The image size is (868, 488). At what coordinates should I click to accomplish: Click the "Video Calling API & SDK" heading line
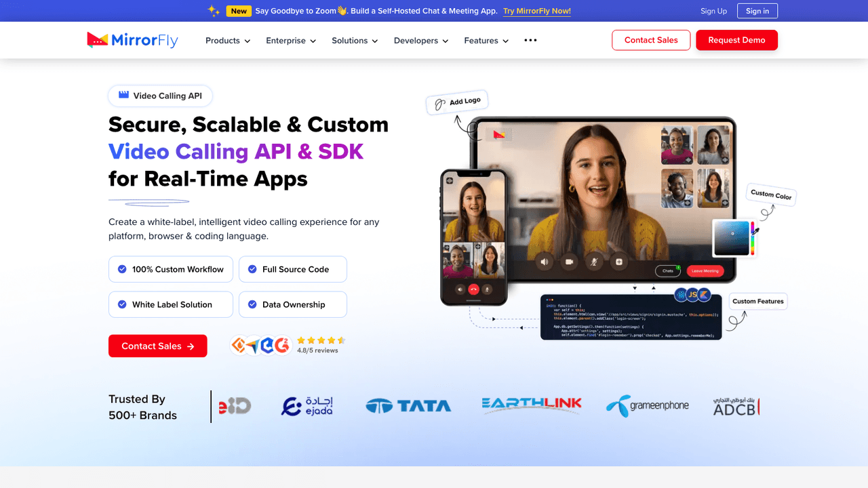click(236, 152)
